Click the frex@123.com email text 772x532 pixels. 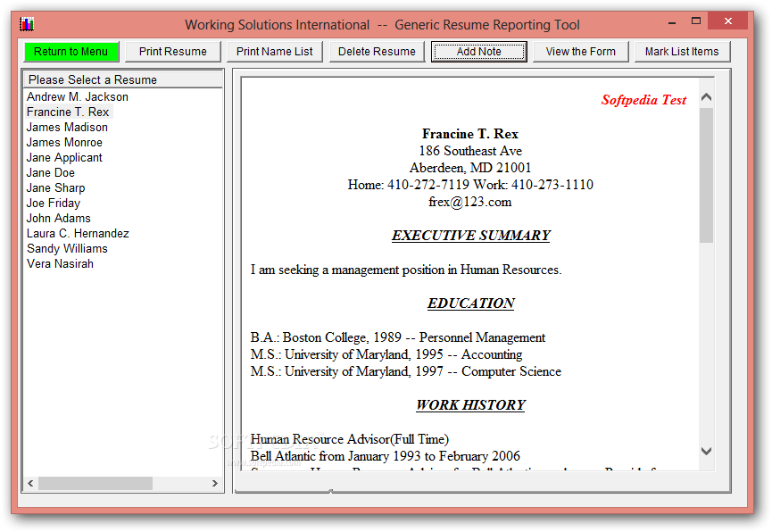(470, 202)
